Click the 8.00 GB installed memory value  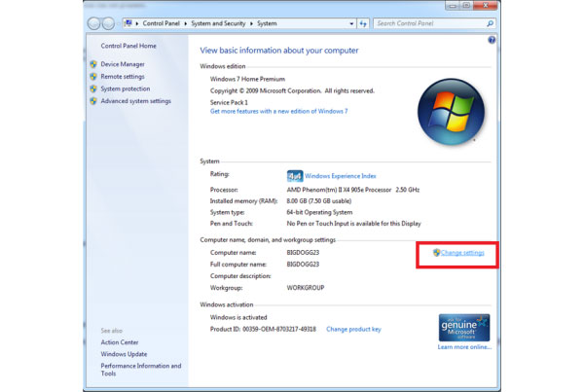point(319,201)
